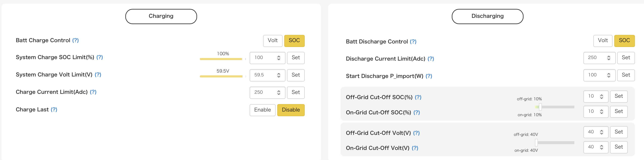Open help for Batt Charge Control
This screenshot has width=644, height=160.
(75, 40)
